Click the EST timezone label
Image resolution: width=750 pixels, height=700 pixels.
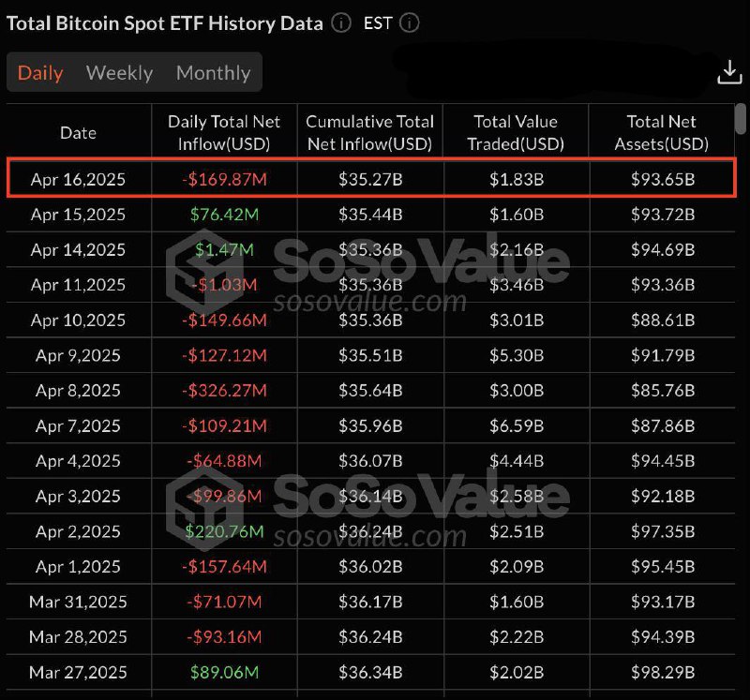[378, 22]
